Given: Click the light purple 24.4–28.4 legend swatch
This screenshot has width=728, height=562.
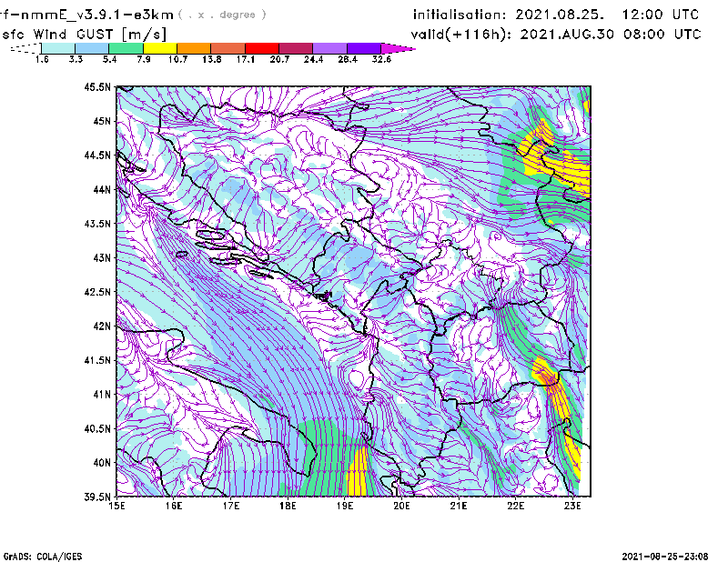Looking at the screenshot, I should [329, 48].
